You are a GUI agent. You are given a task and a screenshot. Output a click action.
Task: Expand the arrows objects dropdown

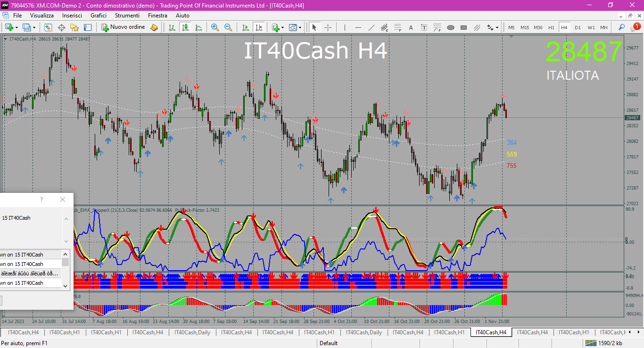point(497,27)
